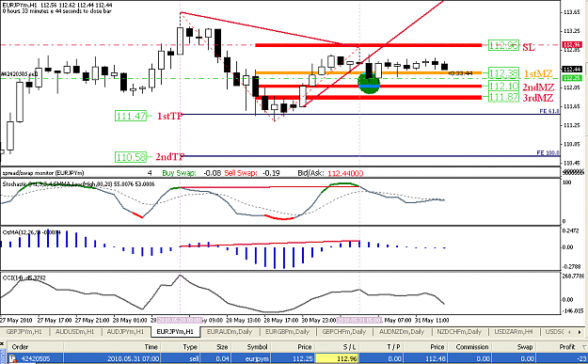Click the sell order icon for 42420505
Viewport: 588px width, 364px height.
[x=13, y=358]
